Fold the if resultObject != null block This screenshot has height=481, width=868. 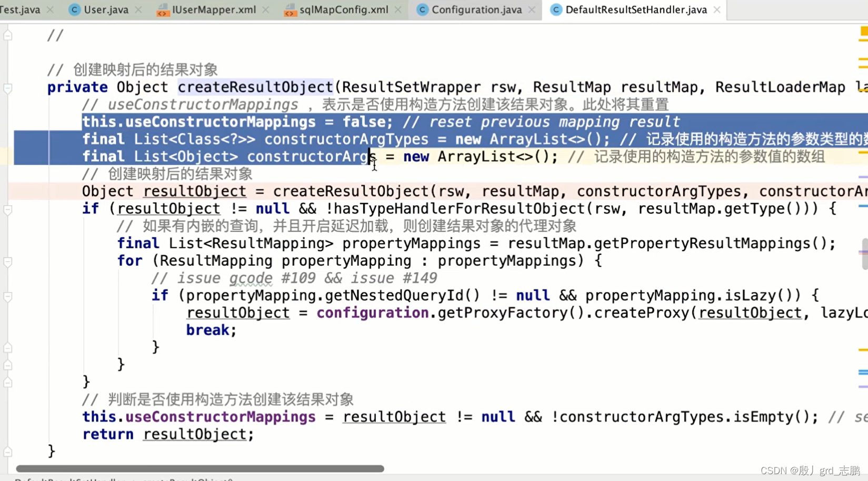click(8, 209)
